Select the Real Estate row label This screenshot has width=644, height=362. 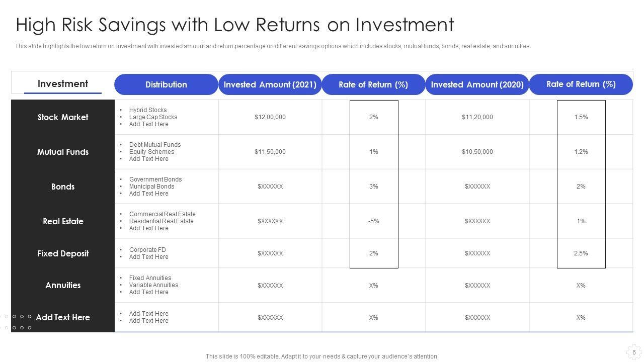pyautogui.click(x=63, y=221)
